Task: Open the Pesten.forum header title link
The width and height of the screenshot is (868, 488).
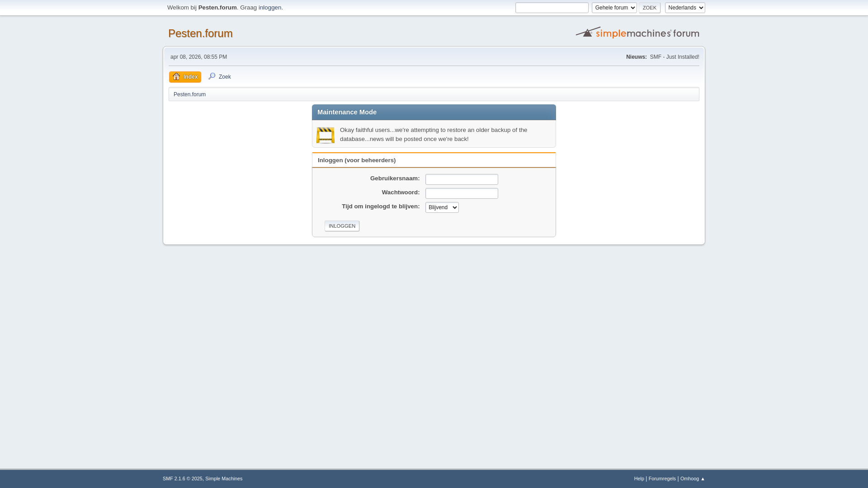Action: tap(200, 33)
